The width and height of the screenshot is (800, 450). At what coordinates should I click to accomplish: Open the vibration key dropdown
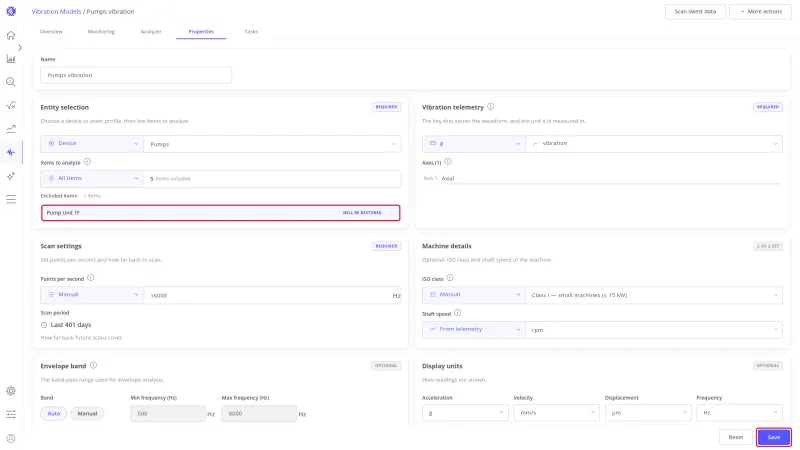pos(654,143)
